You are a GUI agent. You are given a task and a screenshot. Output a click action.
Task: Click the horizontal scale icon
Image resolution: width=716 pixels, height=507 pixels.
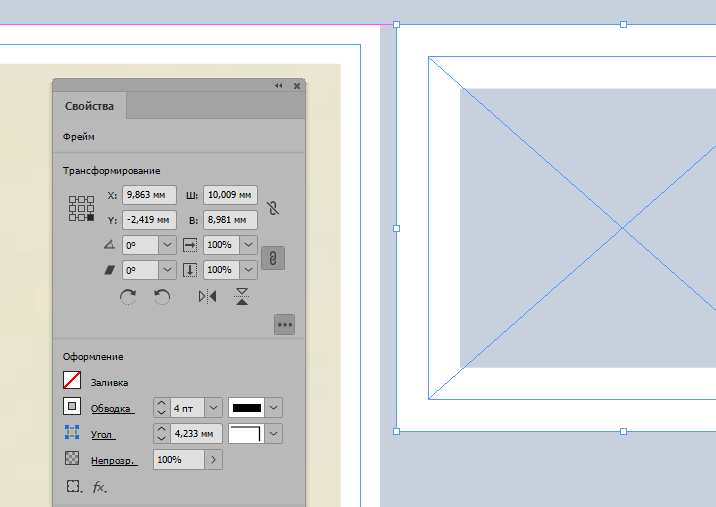(190, 245)
